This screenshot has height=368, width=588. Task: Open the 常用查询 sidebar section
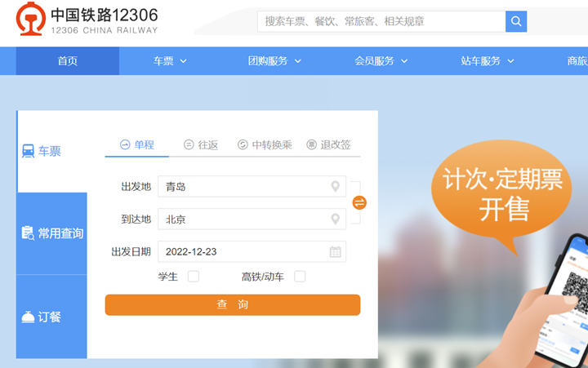coord(51,233)
